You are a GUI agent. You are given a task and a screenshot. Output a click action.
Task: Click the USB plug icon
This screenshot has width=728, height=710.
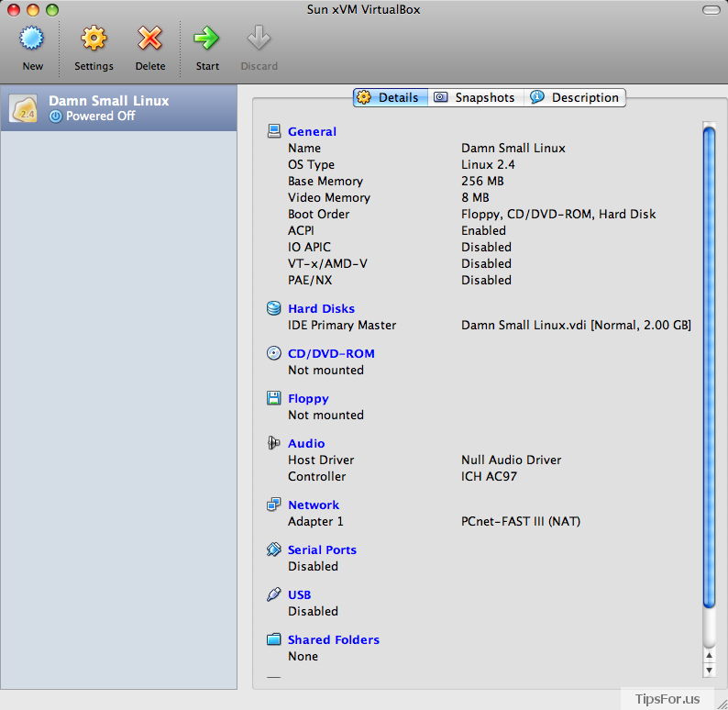(274, 594)
